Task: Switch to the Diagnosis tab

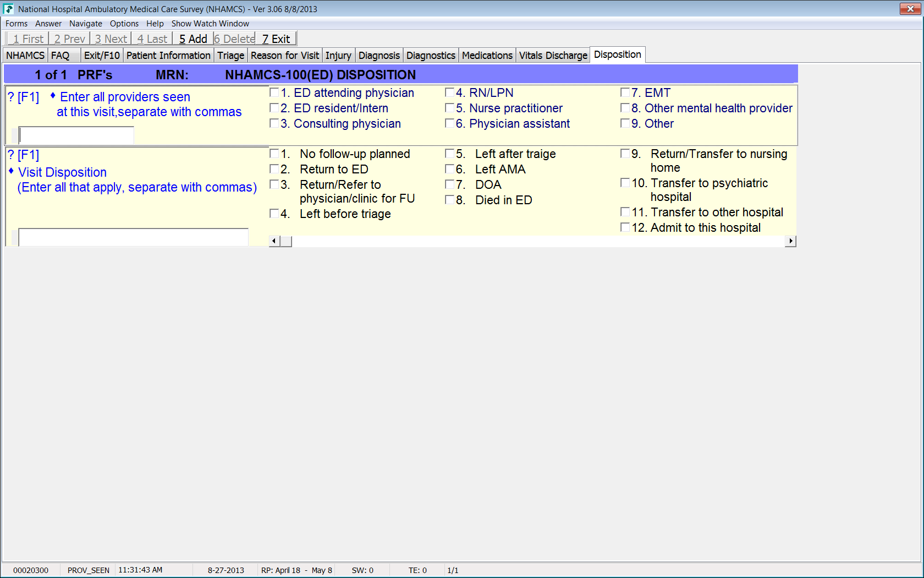Action: point(379,56)
